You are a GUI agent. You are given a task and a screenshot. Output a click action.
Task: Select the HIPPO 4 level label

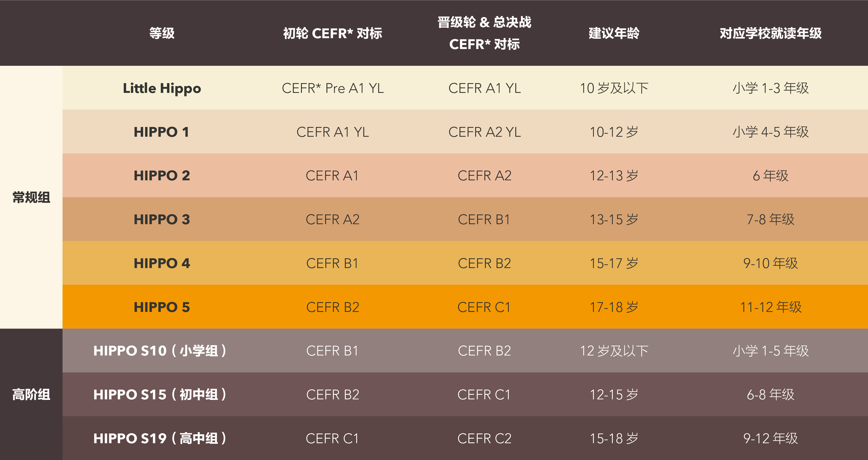tap(162, 263)
